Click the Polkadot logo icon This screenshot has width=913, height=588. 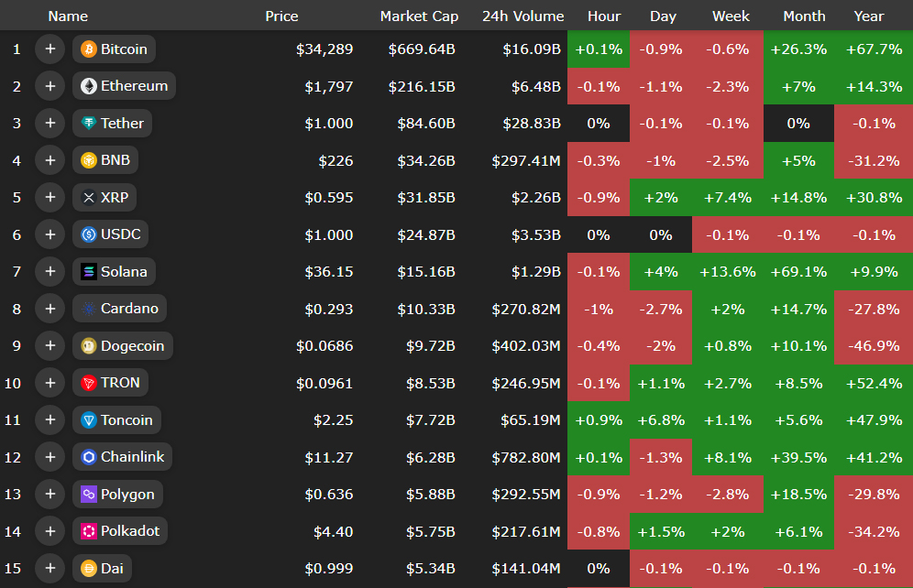89,531
